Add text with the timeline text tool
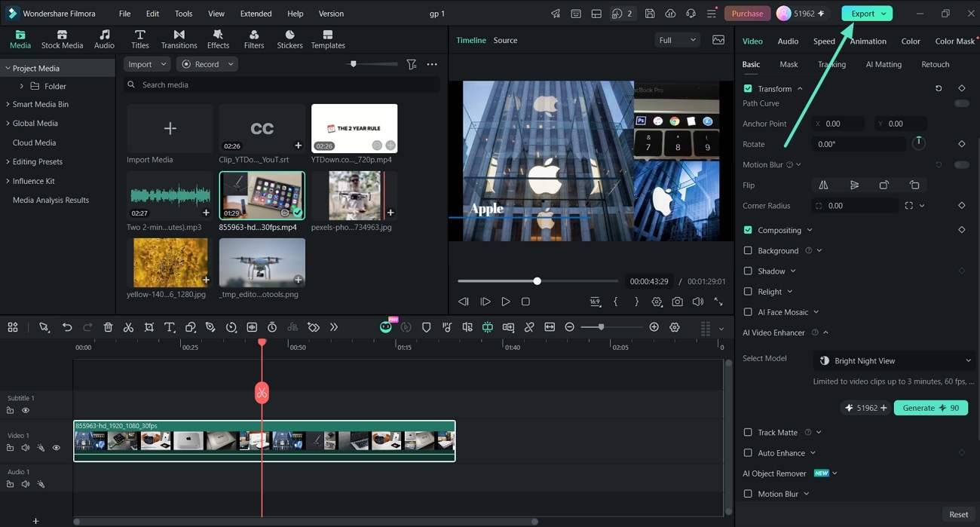This screenshot has width=980, height=527. pyautogui.click(x=170, y=327)
